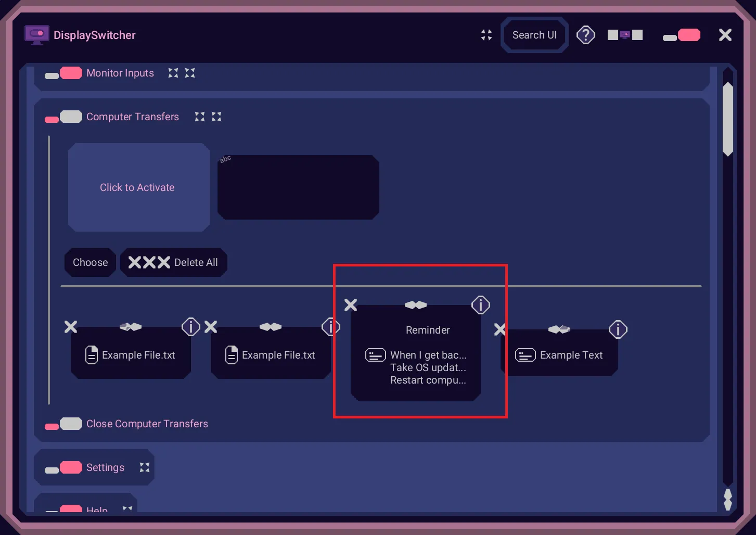Screen dimensions: 756x535
Task: Click the display layout icon in header
Action: (x=625, y=35)
